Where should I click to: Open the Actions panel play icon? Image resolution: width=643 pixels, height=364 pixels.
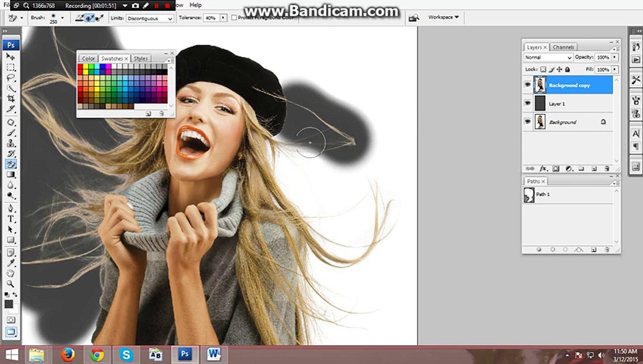coord(635,60)
